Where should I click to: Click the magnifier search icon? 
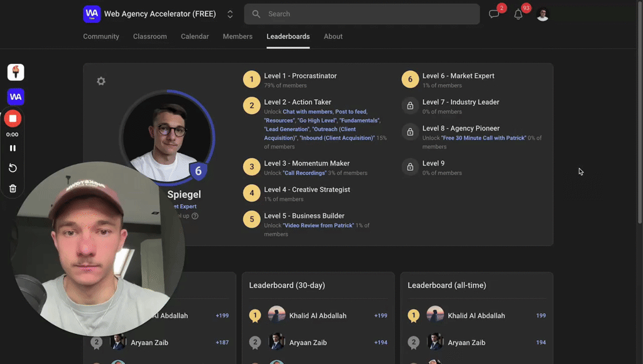pos(256,14)
